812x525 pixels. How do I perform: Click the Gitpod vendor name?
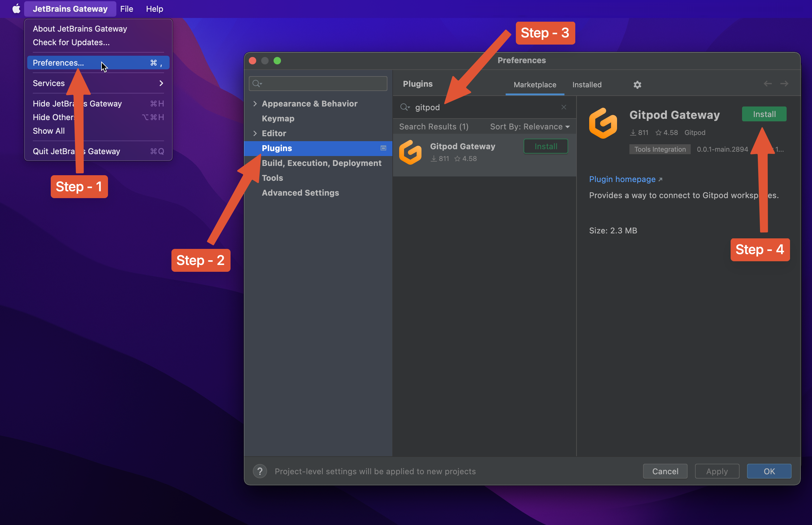point(694,132)
